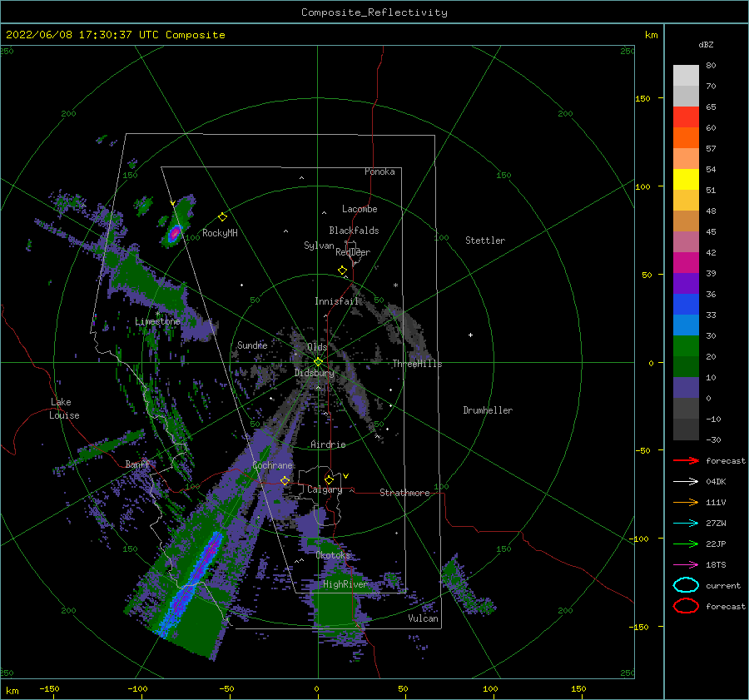The width and height of the screenshot is (749, 700).
Task: Select the white 04DK arrow legend entry
Action: pos(686,481)
